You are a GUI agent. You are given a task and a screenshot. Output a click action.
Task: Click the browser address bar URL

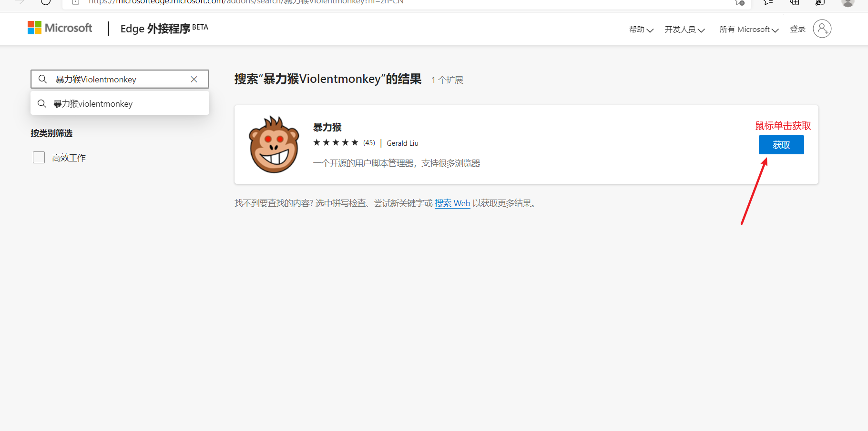245,2
